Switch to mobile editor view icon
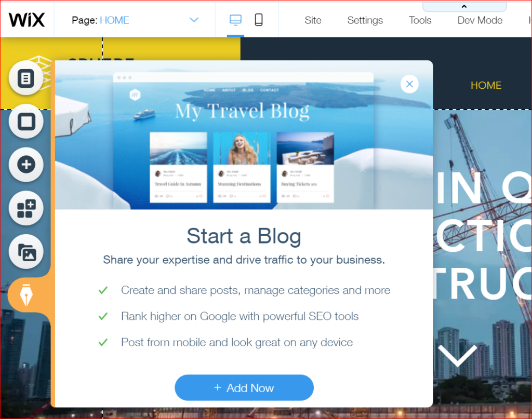Viewport: 532px width, 419px height. (259, 20)
